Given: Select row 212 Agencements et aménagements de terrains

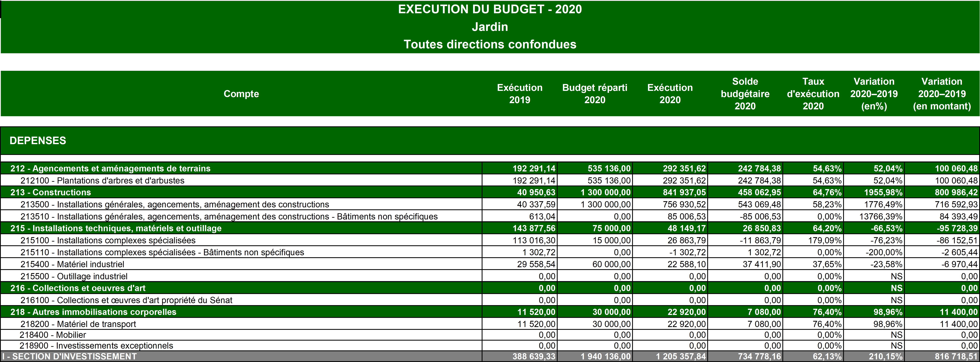Looking at the screenshot, I should [110, 168].
